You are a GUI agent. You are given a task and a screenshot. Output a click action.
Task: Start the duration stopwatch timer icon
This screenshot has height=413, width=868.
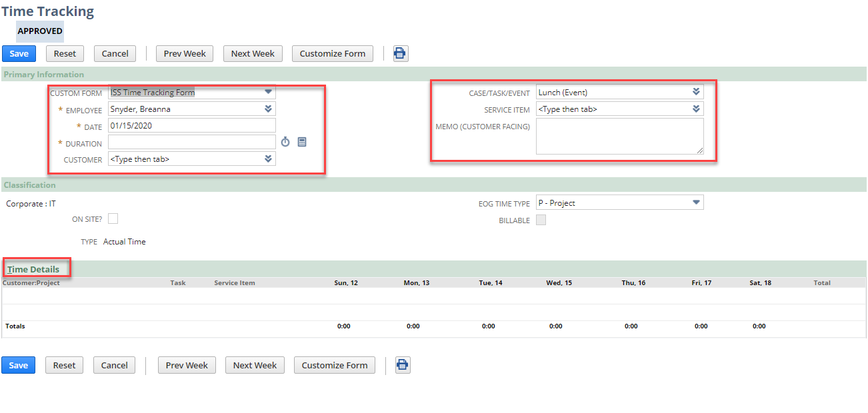click(285, 142)
